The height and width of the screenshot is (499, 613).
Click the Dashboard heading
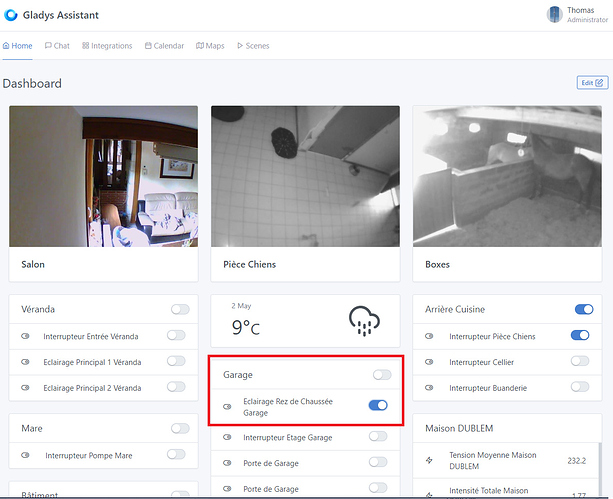pyautogui.click(x=32, y=83)
